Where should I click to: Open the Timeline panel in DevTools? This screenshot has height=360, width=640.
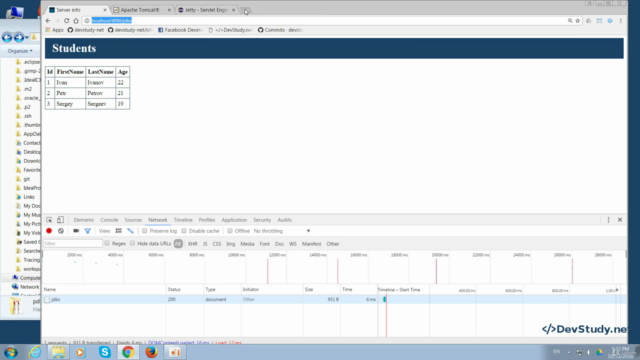(183, 220)
